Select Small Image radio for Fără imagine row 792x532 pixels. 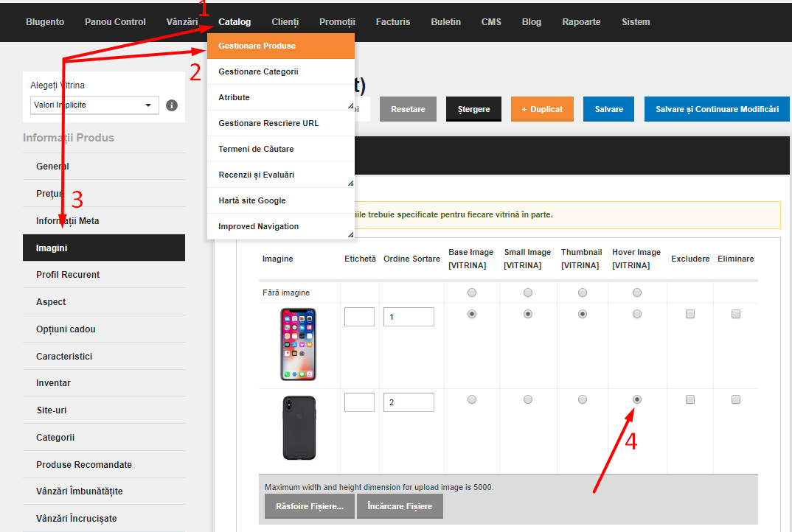click(x=528, y=293)
